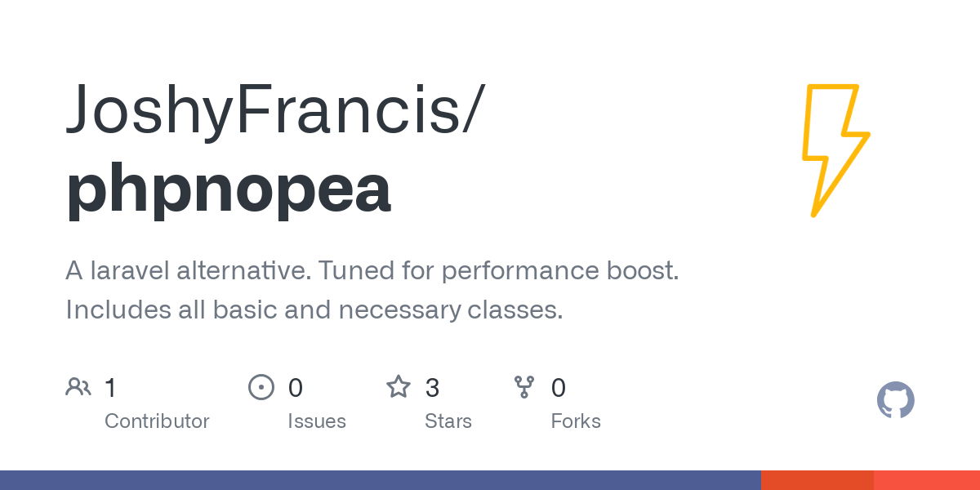Click the Issues label
Screen dimensions: 980x490
pyautogui.click(x=317, y=421)
